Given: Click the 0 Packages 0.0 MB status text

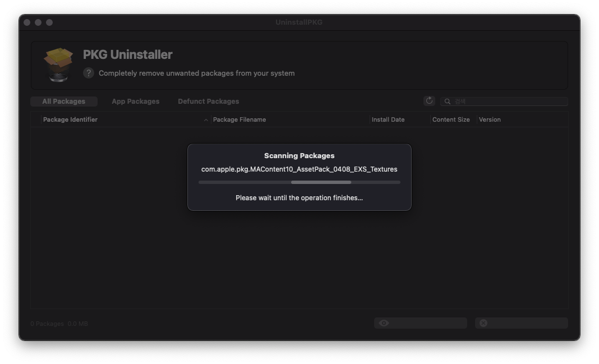Looking at the screenshot, I should pyautogui.click(x=59, y=324).
